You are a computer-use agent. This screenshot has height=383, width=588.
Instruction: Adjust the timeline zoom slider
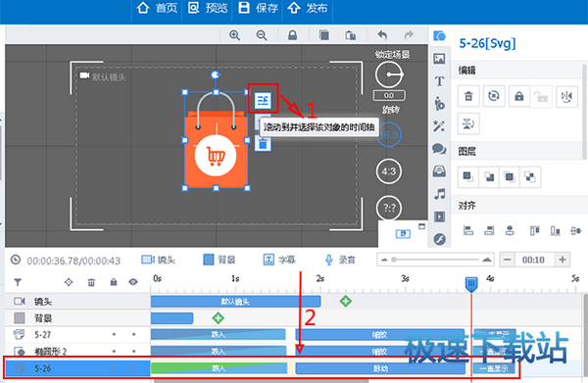435,260
